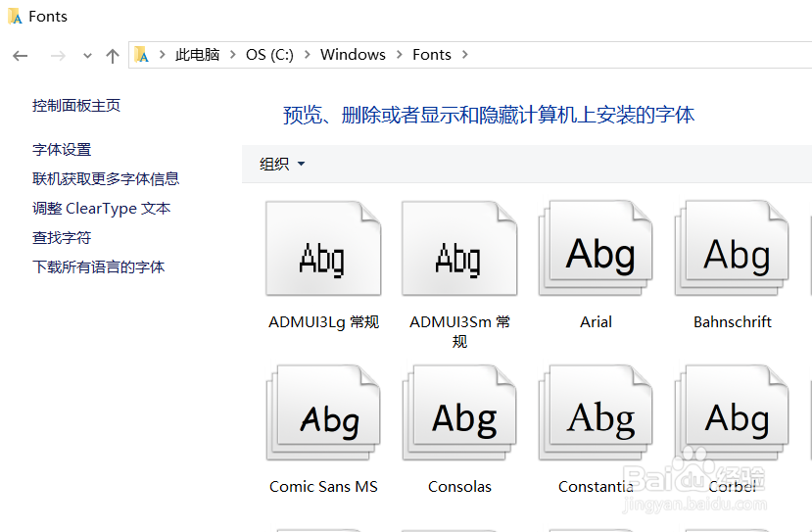Screen dimensions: 812x532
Task: Expand chevron after 此电脑
Action: pos(233,55)
